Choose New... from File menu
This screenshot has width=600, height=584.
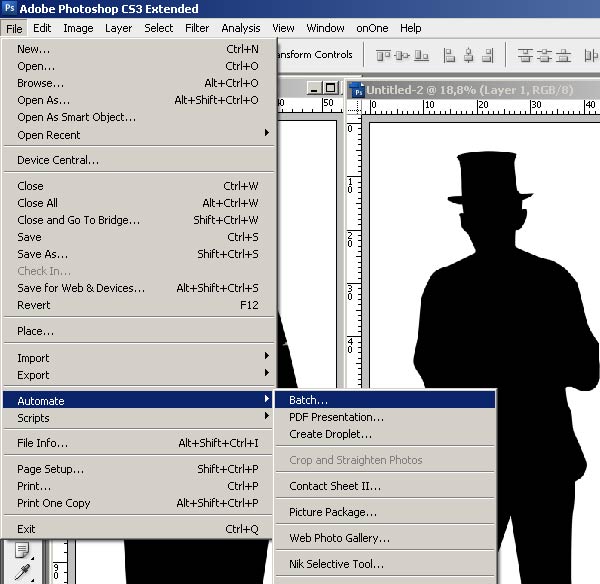tap(139, 49)
